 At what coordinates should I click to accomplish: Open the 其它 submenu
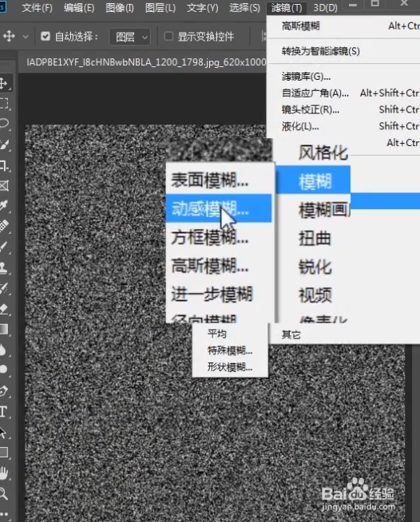tap(291, 334)
